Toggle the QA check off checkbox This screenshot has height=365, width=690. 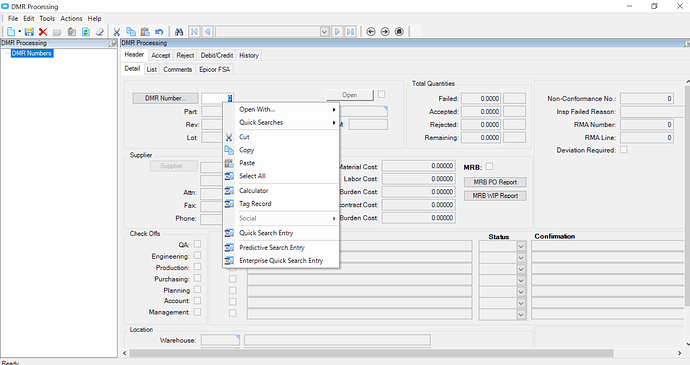[x=198, y=243]
